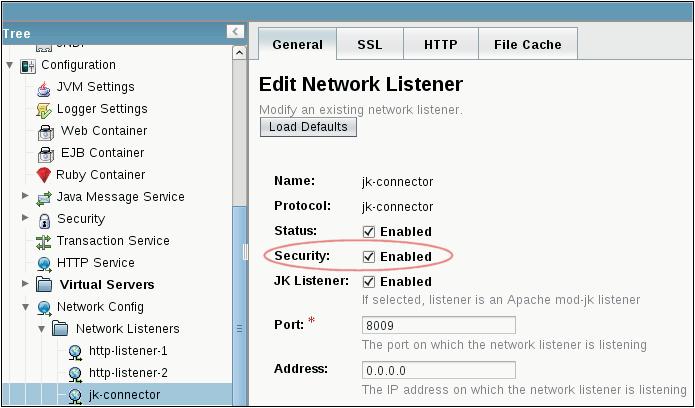Click the EJB Container icon
This screenshot has width=695, height=408.
pos(46,153)
